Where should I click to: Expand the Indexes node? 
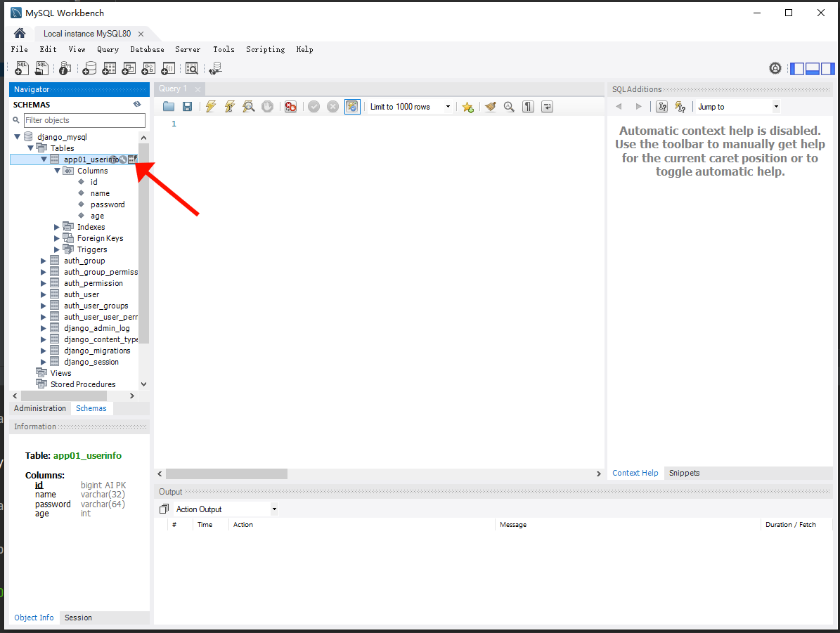pos(57,227)
